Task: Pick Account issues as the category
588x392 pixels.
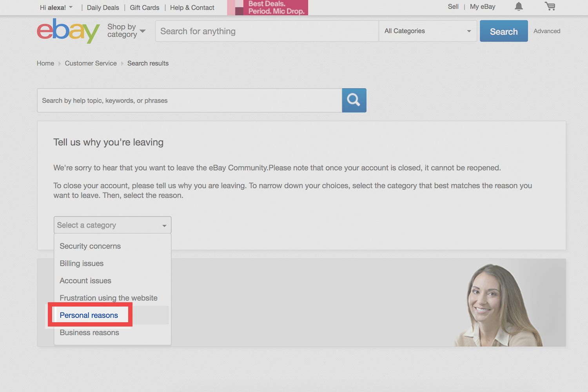Action: [x=85, y=281]
